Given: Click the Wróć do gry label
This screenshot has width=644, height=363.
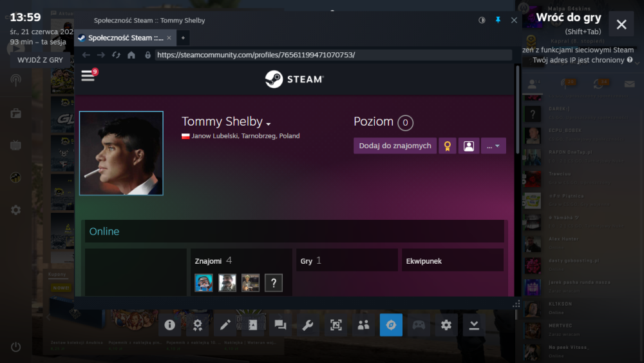Looking at the screenshot, I should pyautogui.click(x=569, y=17).
